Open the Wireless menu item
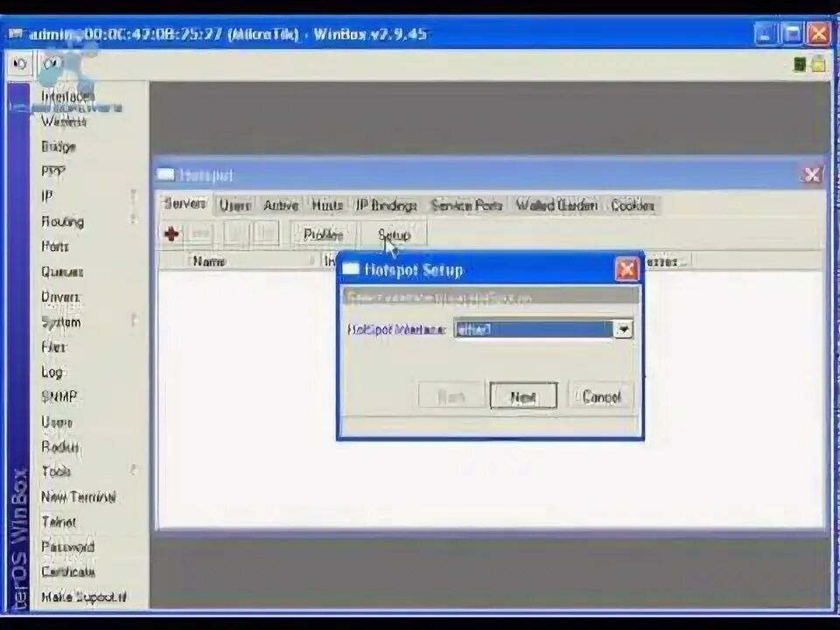This screenshot has width=840, height=630. coord(64,121)
